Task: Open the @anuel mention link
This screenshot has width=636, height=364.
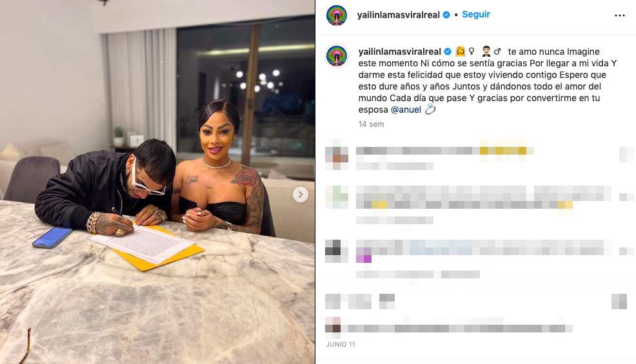Action: click(x=406, y=110)
